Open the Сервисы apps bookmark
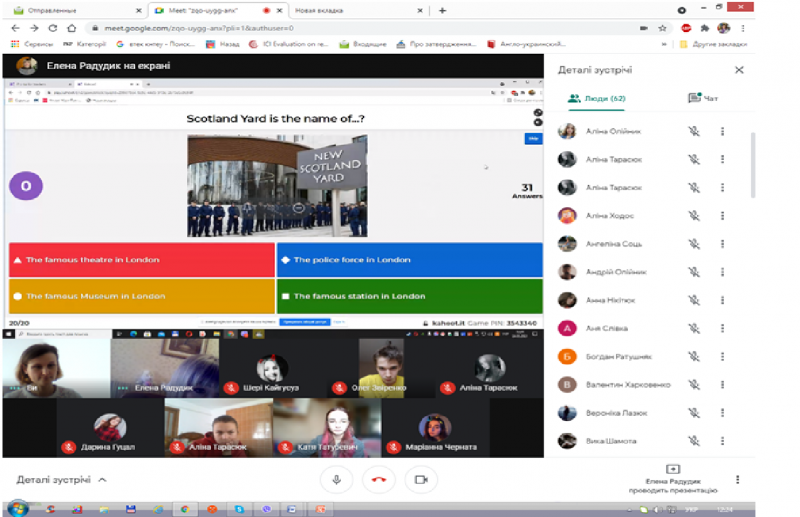This screenshot has width=800, height=517. tap(32, 44)
